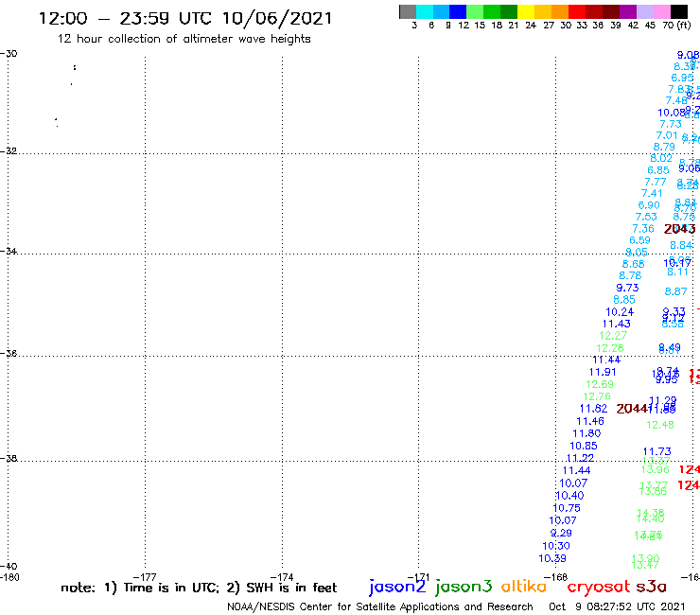Click wave height value '6.59'
700x615 pixels.
[639, 240]
